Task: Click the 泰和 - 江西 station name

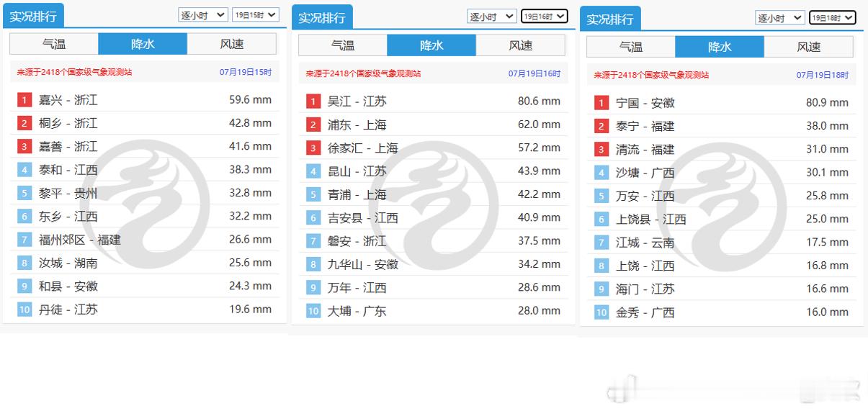Action: click(68, 170)
